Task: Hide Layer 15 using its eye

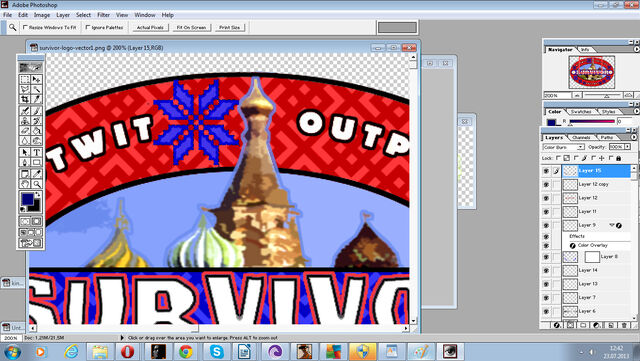Action: [546, 171]
